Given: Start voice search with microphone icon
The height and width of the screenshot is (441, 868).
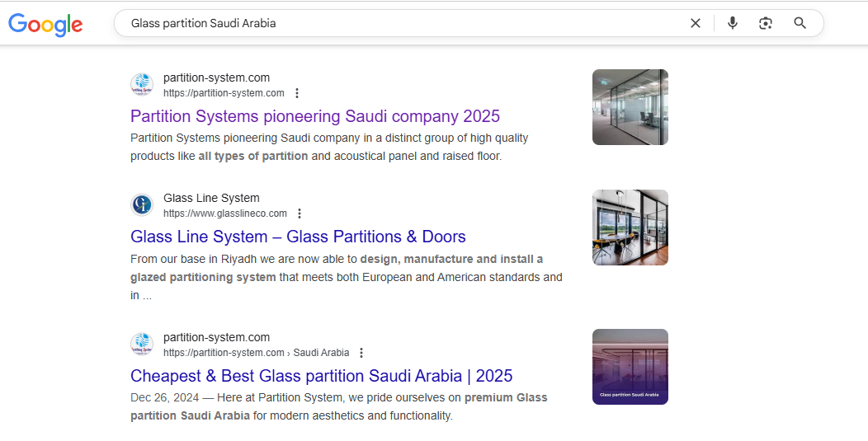Looking at the screenshot, I should (x=733, y=23).
